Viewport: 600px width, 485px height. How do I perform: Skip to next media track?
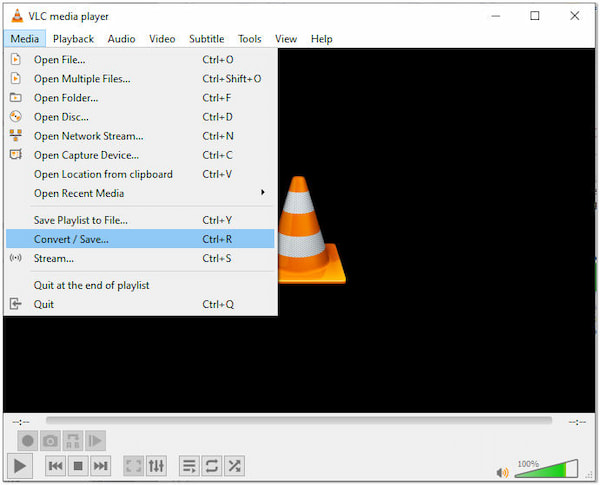[x=101, y=466]
